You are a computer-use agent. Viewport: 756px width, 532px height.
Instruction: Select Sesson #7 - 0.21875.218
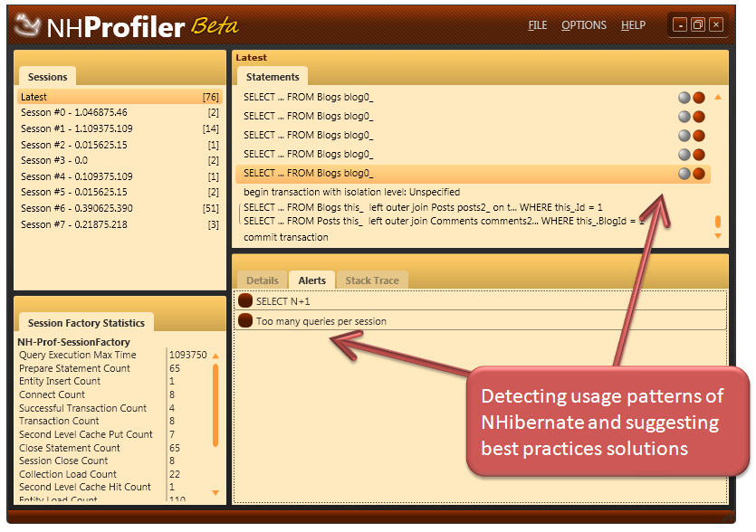point(120,224)
